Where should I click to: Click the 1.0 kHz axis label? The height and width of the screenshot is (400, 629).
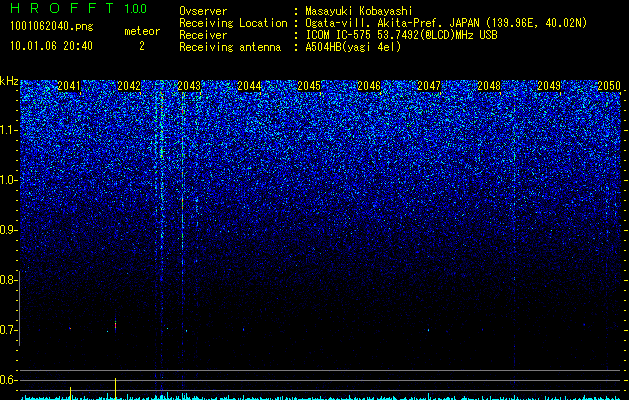coord(8,180)
